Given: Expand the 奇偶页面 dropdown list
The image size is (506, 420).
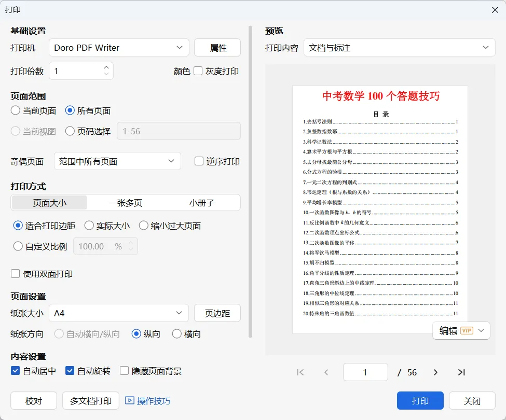Looking at the screenshot, I should tap(117, 161).
